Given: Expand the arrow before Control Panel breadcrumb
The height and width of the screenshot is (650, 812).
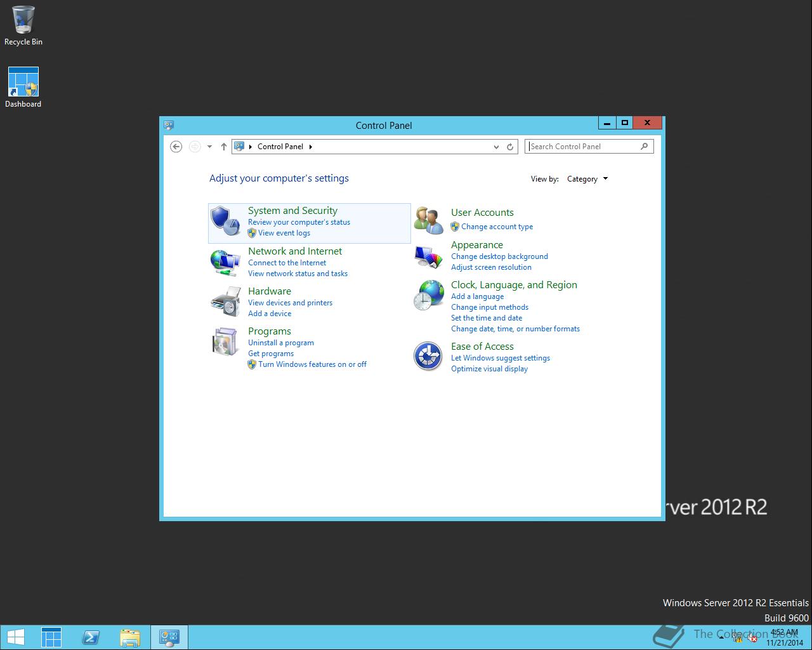Looking at the screenshot, I should pos(250,147).
